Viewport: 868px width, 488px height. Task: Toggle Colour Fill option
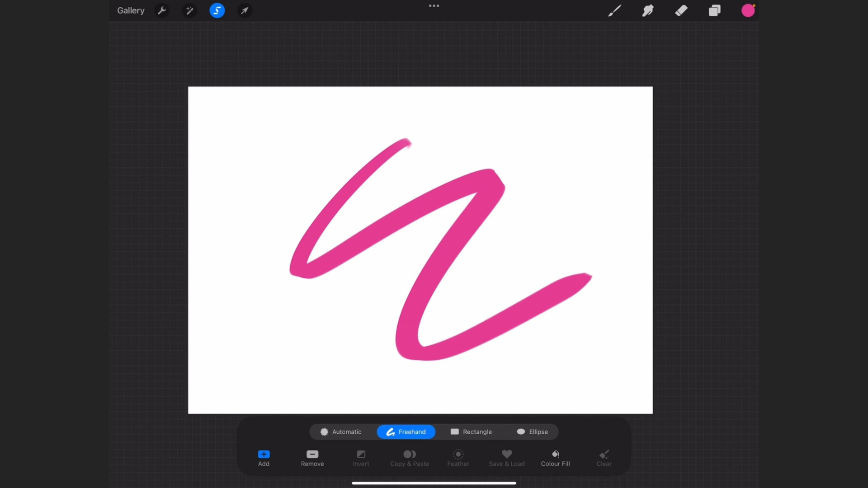click(x=555, y=458)
